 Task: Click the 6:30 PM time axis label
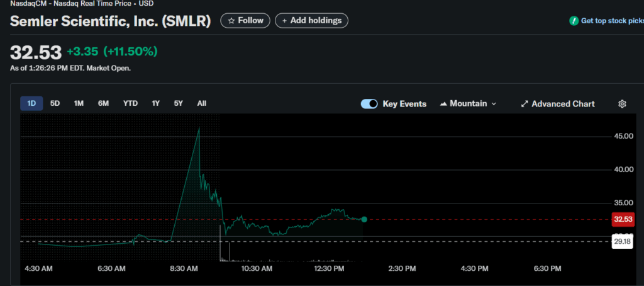(x=547, y=269)
